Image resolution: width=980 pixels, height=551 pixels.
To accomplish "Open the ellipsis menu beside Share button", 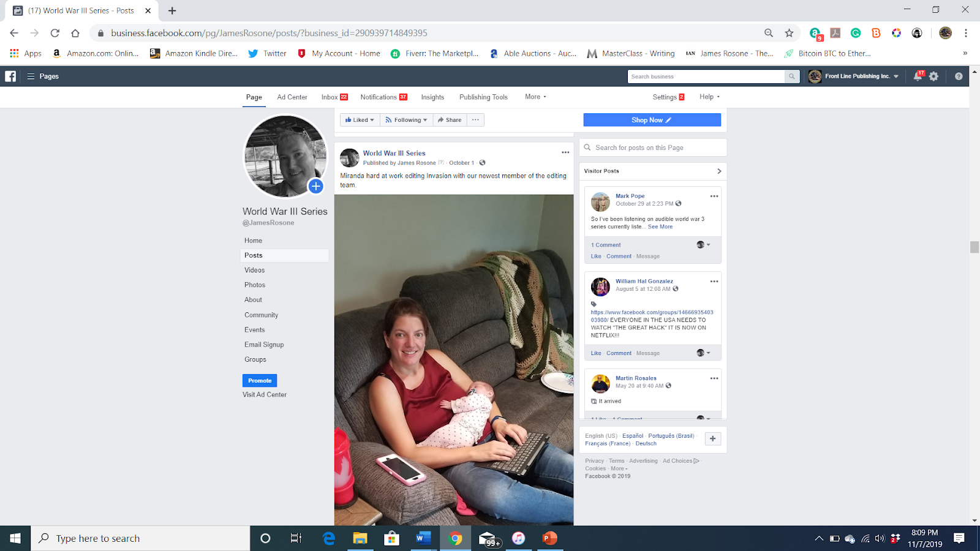I will pyautogui.click(x=475, y=120).
